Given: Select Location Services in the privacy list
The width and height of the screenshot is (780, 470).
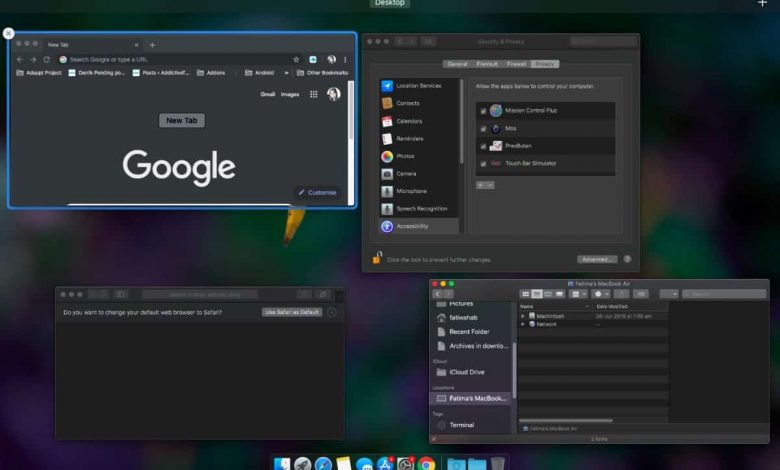Looking at the screenshot, I should [419, 86].
